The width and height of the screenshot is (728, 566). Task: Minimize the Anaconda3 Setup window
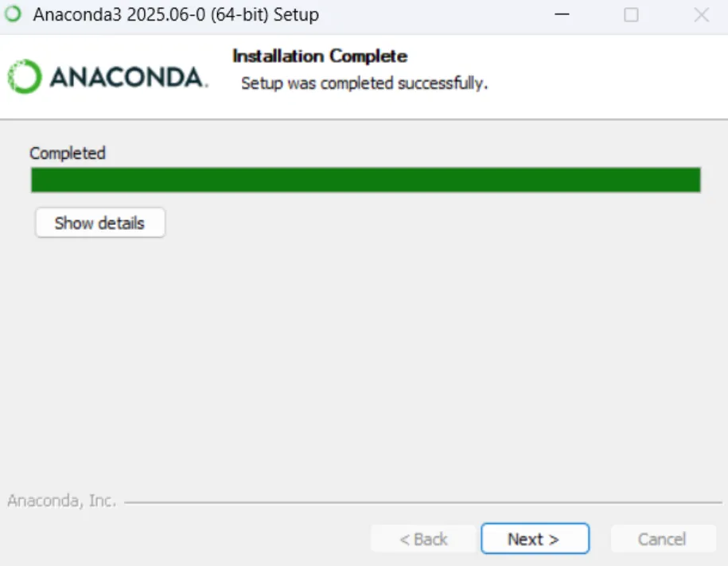562,14
